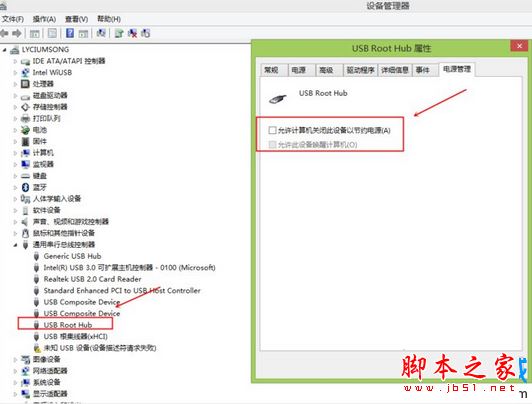Click the 监视器 monitor icon
Image resolution: width=532 pixels, height=404 pixels.
25,164
